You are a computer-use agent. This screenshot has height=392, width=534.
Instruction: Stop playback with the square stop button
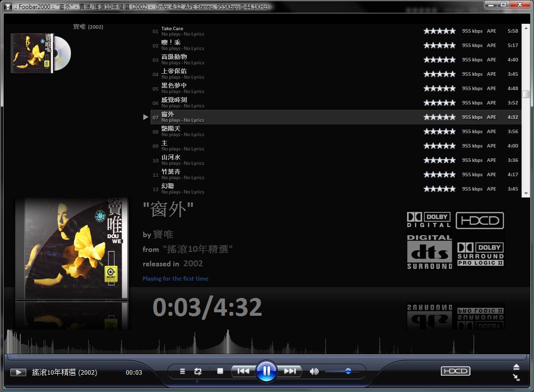pyautogui.click(x=220, y=371)
